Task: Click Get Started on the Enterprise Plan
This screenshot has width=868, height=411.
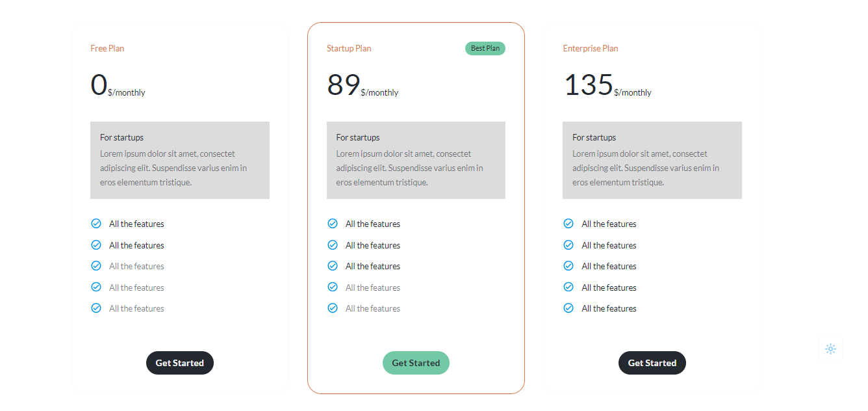Action: (x=652, y=363)
